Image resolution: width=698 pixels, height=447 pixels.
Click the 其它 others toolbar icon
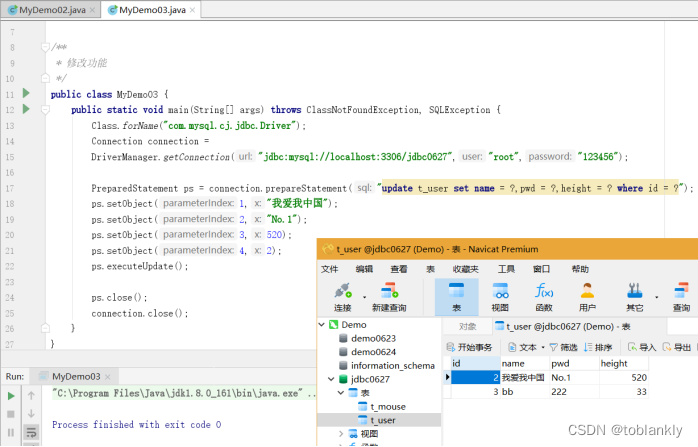point(634,297)
